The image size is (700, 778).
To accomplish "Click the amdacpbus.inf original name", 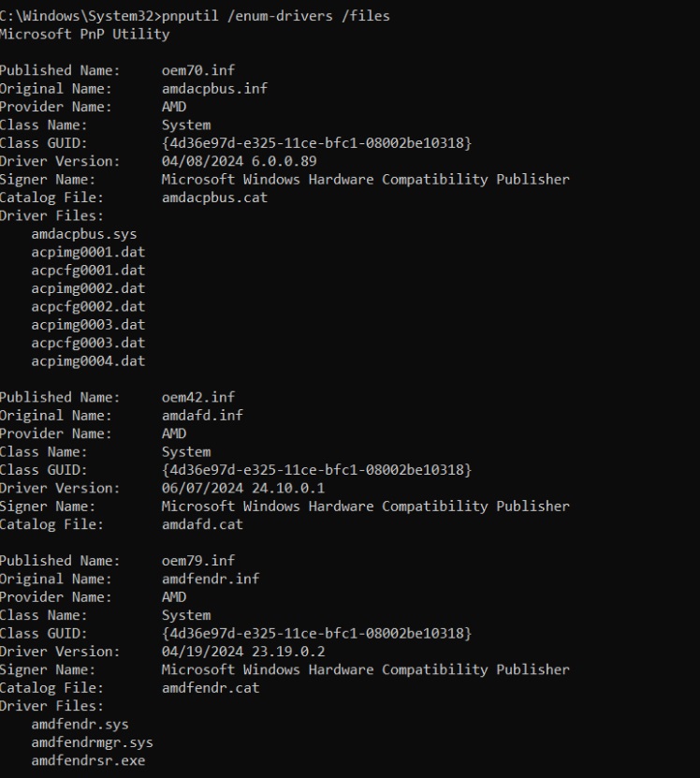I will [214, 88].
